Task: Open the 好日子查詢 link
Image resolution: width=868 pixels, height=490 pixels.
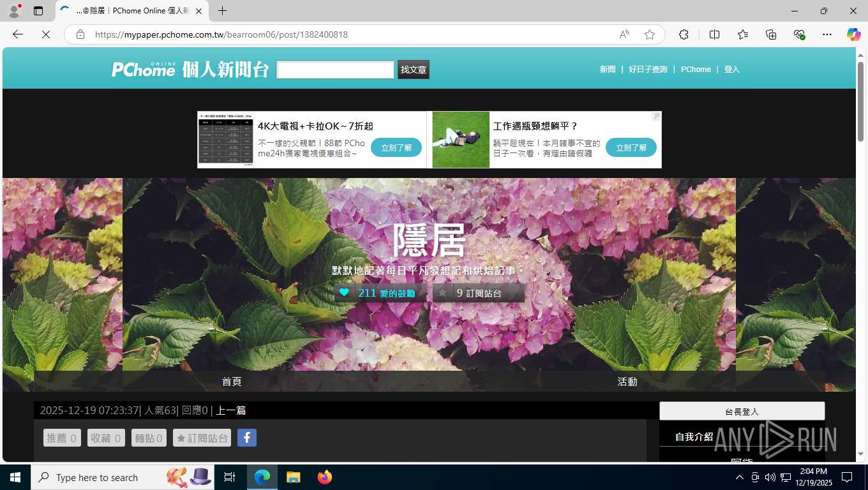Action: (x=648, y=70)
